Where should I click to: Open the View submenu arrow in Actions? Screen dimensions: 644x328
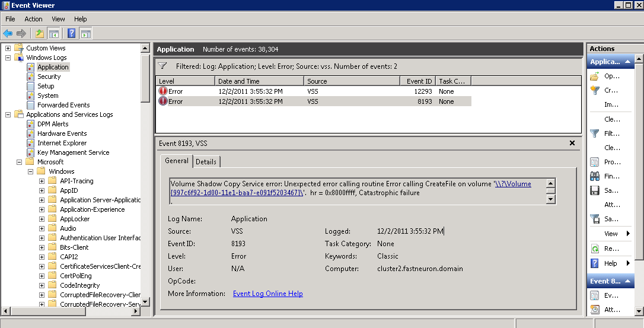point(628,234)
